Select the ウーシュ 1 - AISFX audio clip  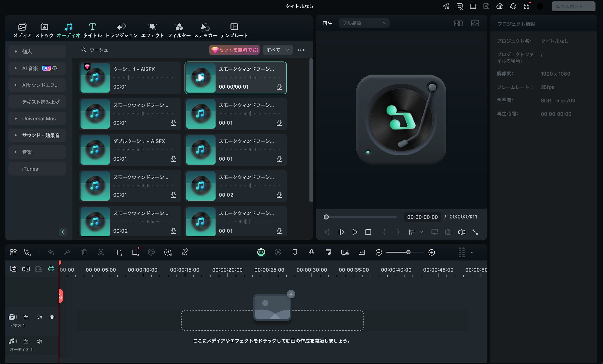click(130, 78)
